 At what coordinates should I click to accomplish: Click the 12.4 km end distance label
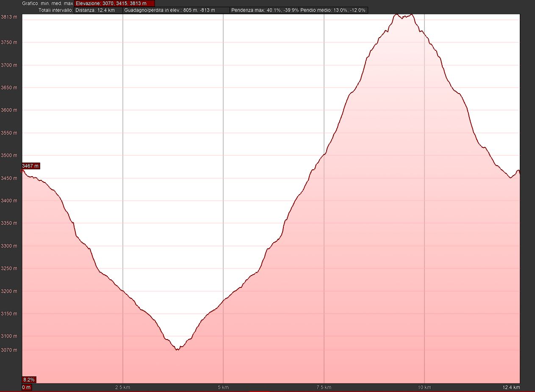coord(511,387)
